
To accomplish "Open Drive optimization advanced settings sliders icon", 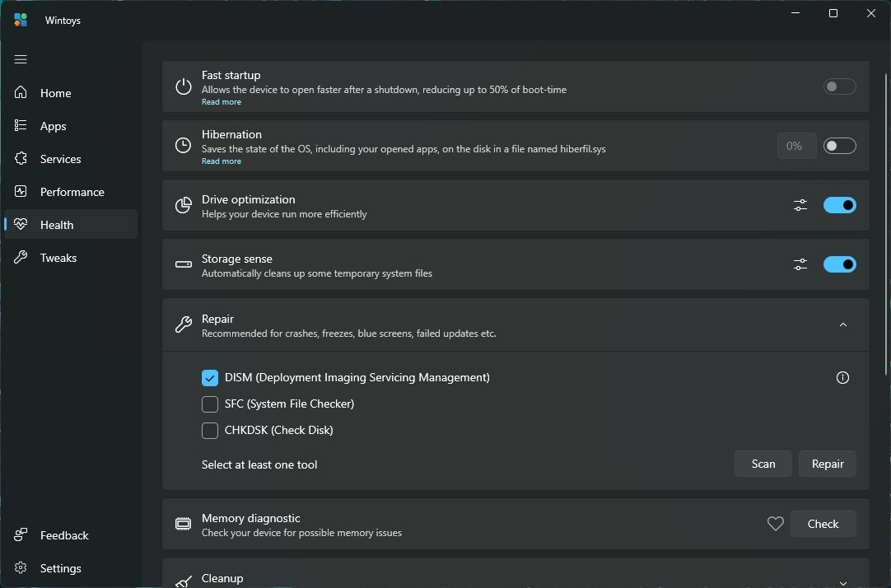I will point(800,205).
